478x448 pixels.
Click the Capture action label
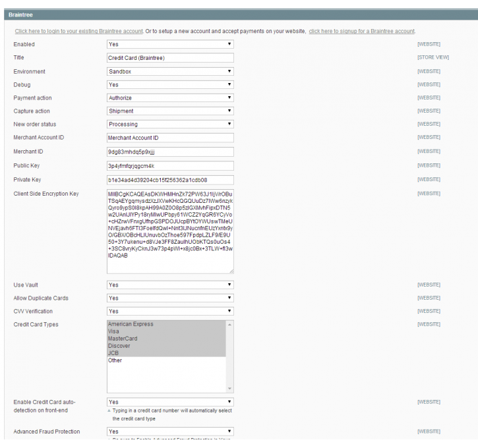pos(32,111)
